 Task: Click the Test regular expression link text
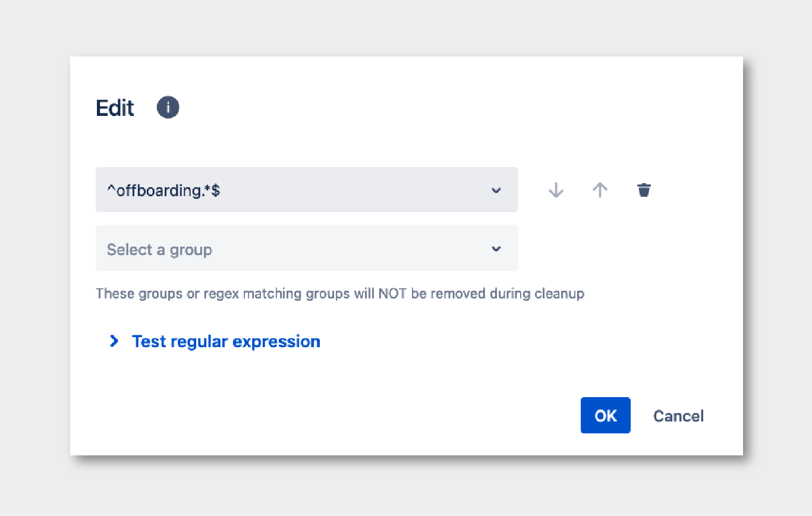tap(226, 341)
